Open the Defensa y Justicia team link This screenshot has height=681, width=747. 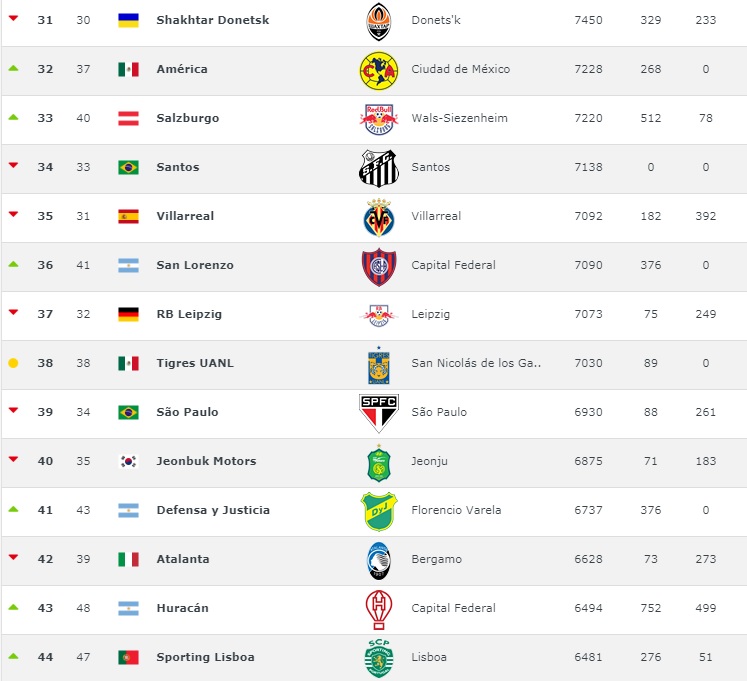pyautogui.click(x=213, y=510)
